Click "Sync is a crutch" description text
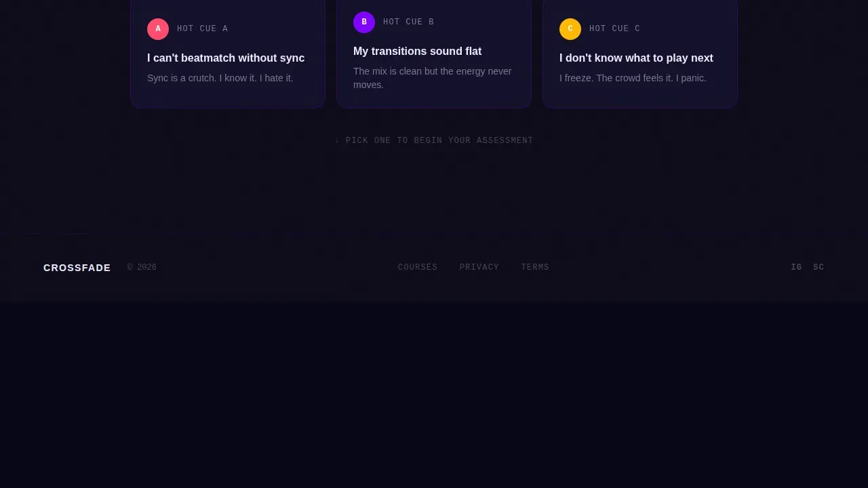Screen dimensions: 868x488 [220, 78]
